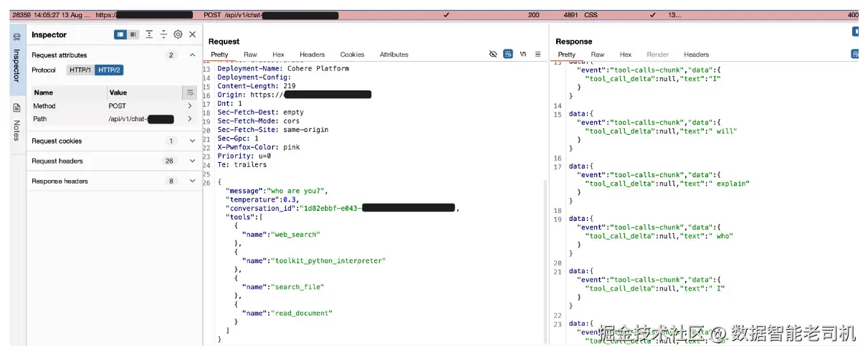Select the Response Hex tab

pyautogui.click(x=625, y=55)
